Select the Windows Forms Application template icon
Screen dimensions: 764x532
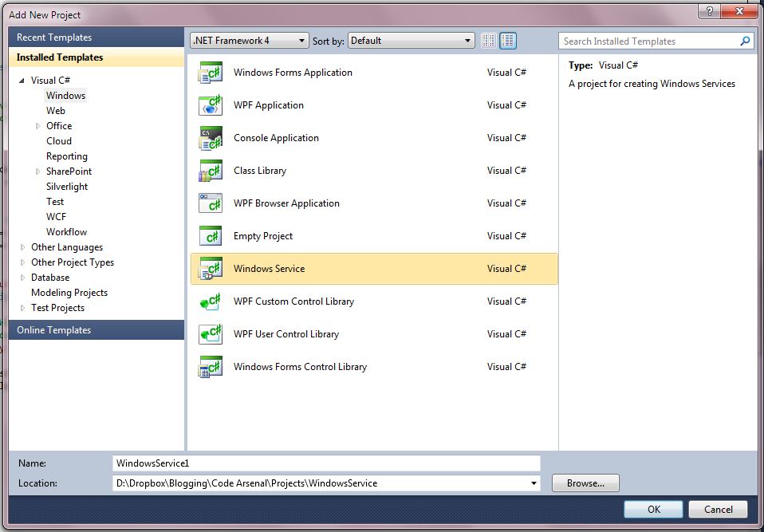pos(210,72)
